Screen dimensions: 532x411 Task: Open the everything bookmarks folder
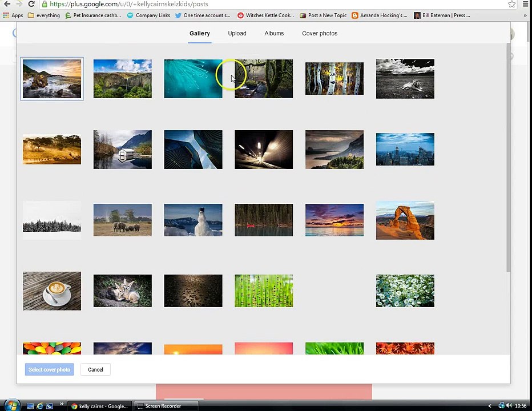[44, 15]
